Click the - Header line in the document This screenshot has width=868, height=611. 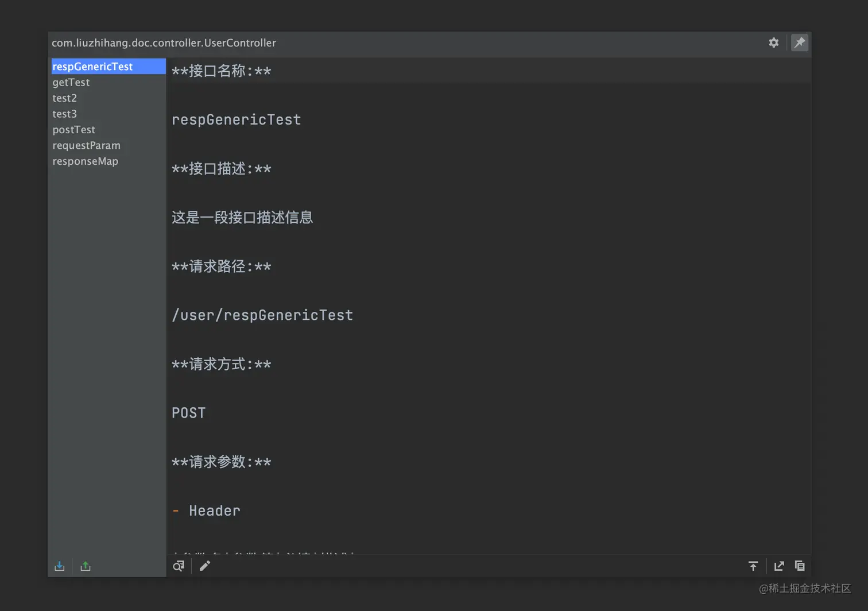pos(206,511)
